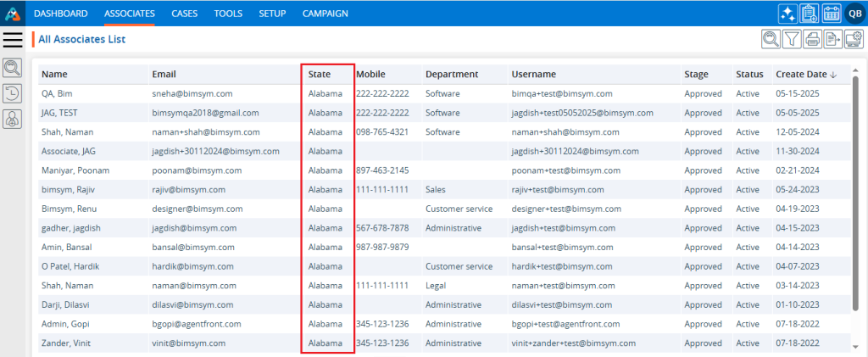Click the search magnifier in list toolbar
This screenshot has height=357, width=868.
pyautogui.click(x=771, y=38)
